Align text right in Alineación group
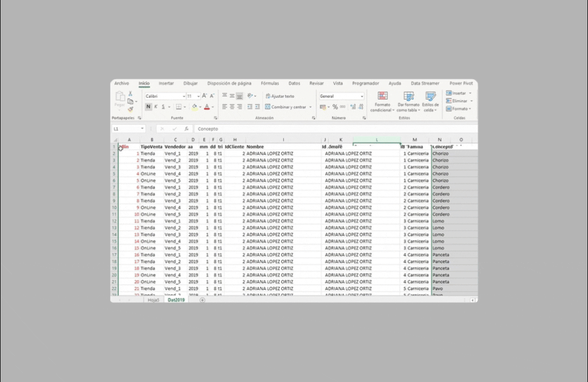Image resolution: width=588 pixels, height=382 pixels. [x=239, y=107]
